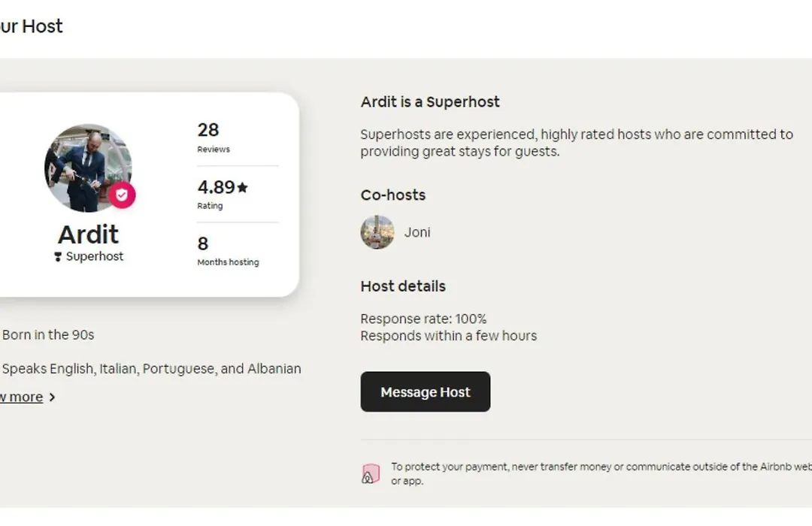The image size is (812, 526).
Task: Click the 28 Reviews stat
Action: 214,138
